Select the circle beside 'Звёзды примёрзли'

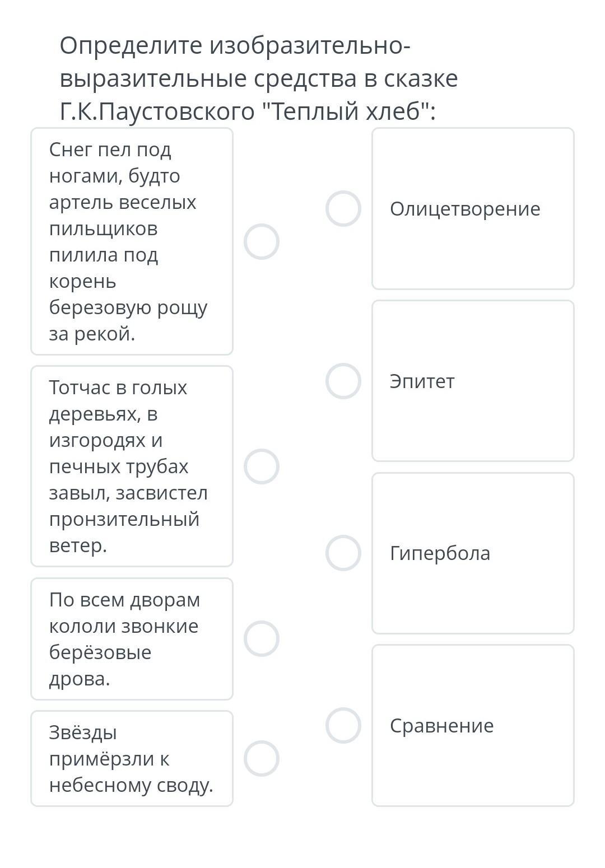pos(262,759)
